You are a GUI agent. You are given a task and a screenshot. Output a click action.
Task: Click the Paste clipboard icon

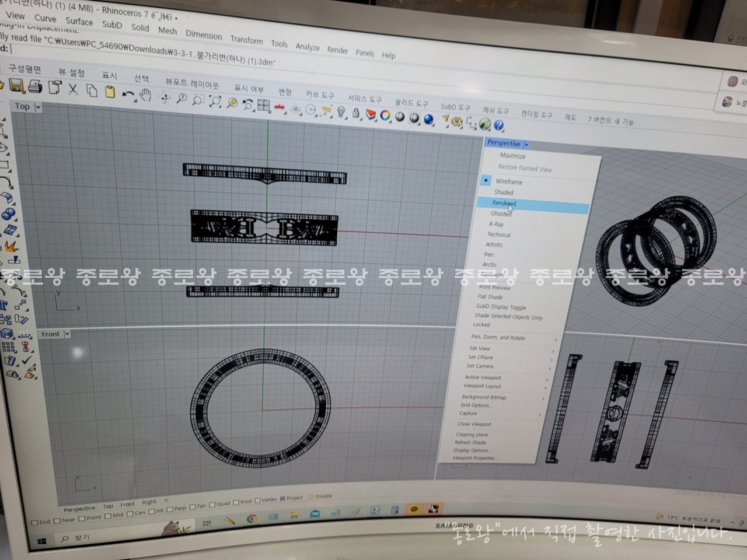(x=110, y=92)
